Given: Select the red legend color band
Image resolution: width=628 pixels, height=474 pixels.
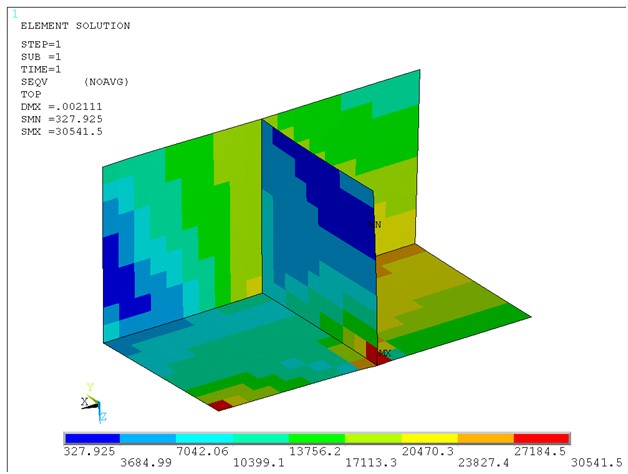Looking at the screenshot, I should (541, 439).
